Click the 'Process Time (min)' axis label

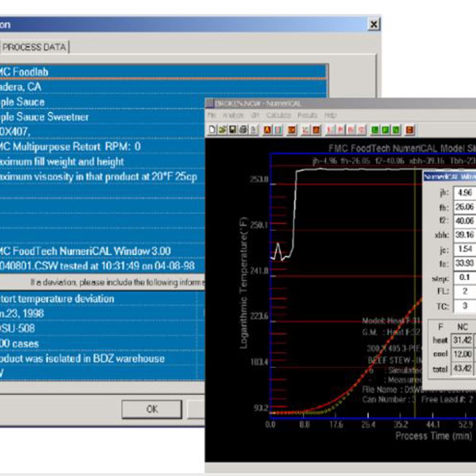point(434,436)
